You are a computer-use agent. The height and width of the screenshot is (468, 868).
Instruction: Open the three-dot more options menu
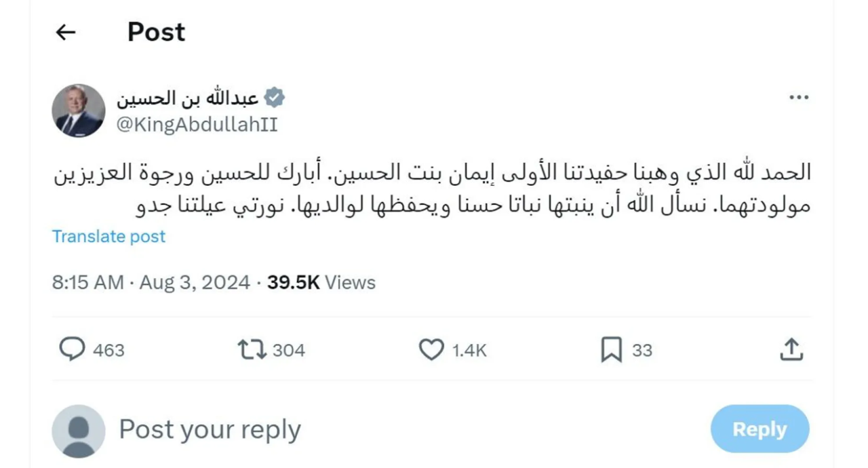[799, 98]
